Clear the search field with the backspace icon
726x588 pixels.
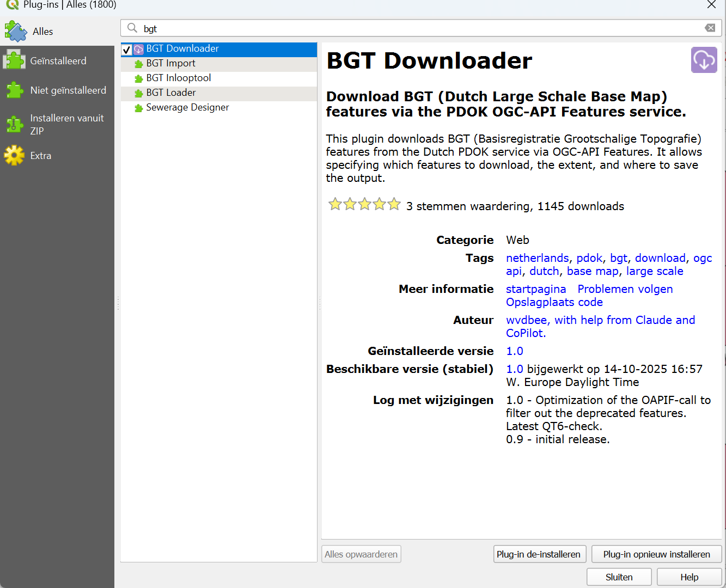710,28
